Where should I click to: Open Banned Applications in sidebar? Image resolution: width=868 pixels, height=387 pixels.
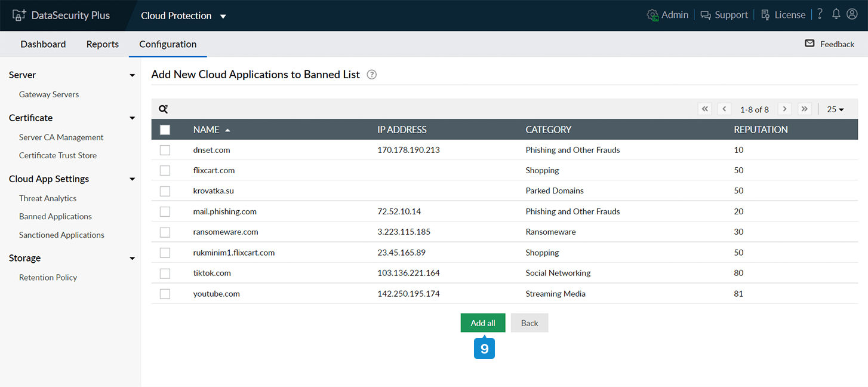click(x=56, y=216)
